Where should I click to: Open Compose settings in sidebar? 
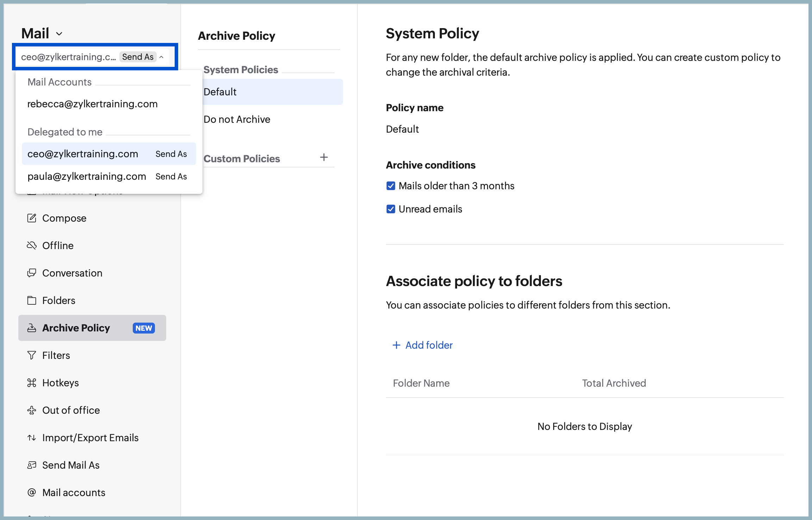92,218
